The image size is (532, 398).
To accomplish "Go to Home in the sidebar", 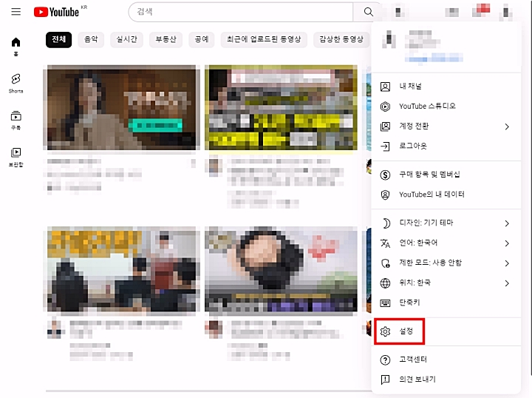I will coord(16,47).
